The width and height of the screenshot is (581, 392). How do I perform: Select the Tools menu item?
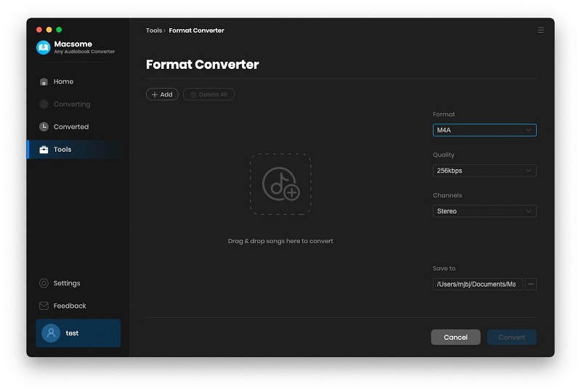(78, 150)
